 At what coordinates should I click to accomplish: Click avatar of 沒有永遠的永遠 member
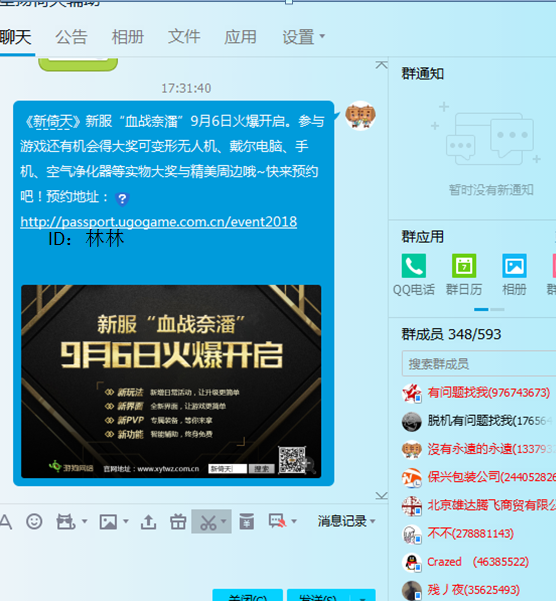(x=412, y=450)
